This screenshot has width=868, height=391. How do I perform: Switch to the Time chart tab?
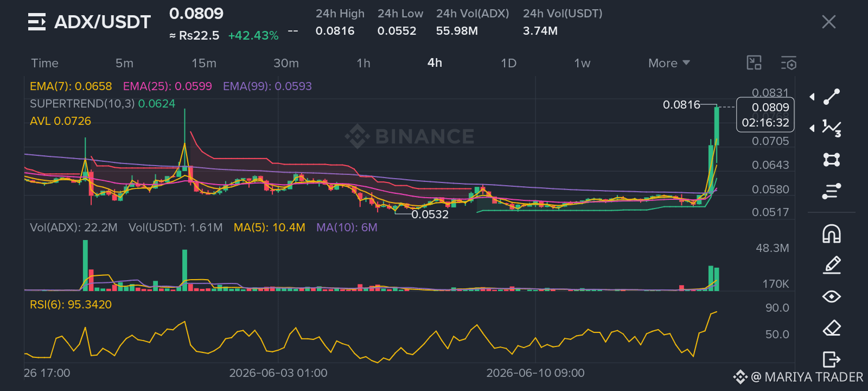tap(44, 63)
